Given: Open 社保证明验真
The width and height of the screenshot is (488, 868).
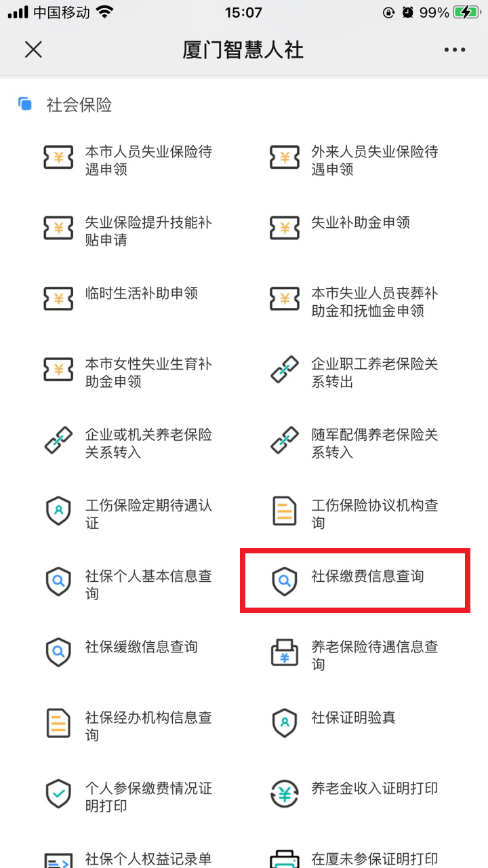Looking at the screenshot, I should [353, 717].
